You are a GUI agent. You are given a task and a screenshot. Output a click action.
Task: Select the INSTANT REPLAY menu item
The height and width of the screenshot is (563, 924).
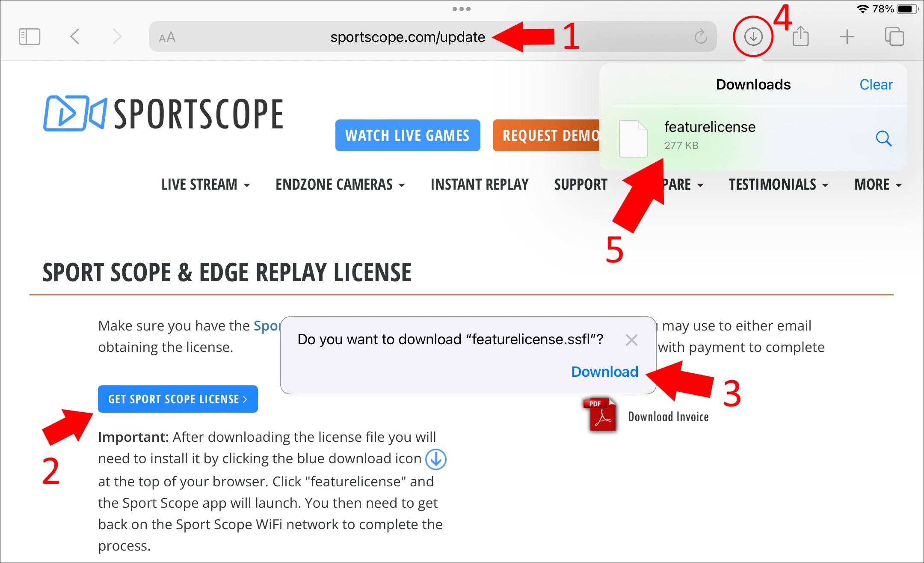pos(480,184)
